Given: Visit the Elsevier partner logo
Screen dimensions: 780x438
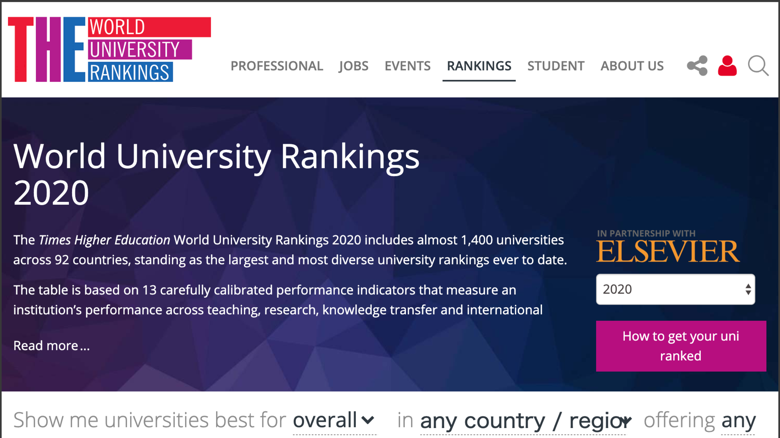Looking at the screenshot, I should click(x=668, y=251).
